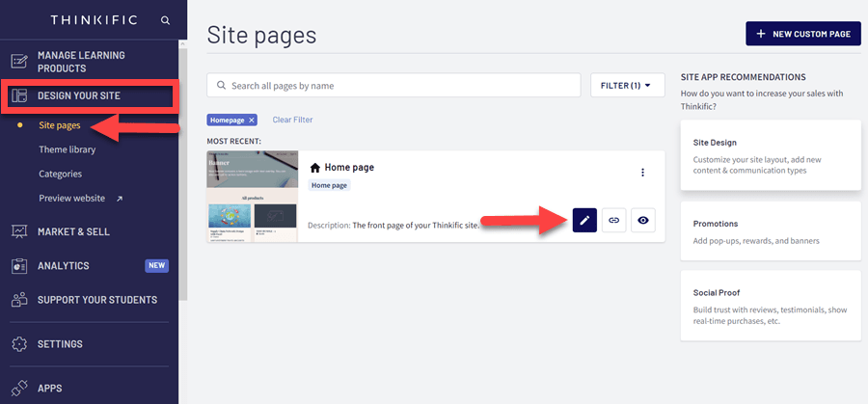
Task: Click the Apps plug icon in sidebar
Action: tap(18, 388)
